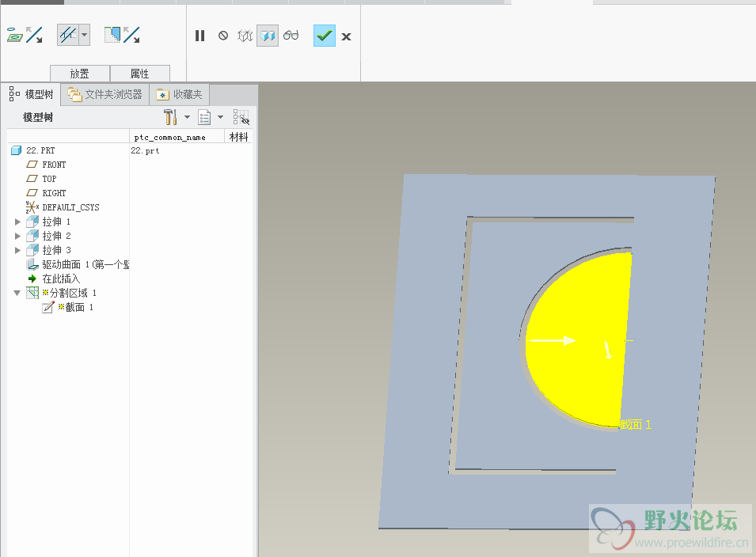Click the white horizontal direction arrow

(x=551, y=341)
